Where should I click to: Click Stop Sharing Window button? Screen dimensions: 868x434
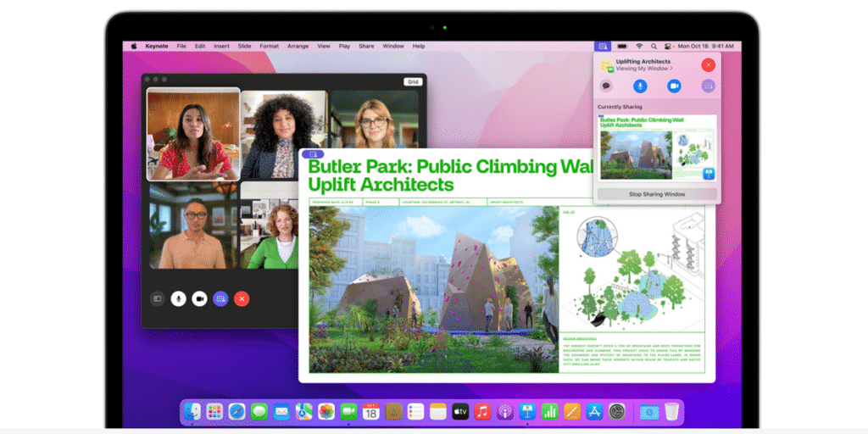tap(657, 194)
